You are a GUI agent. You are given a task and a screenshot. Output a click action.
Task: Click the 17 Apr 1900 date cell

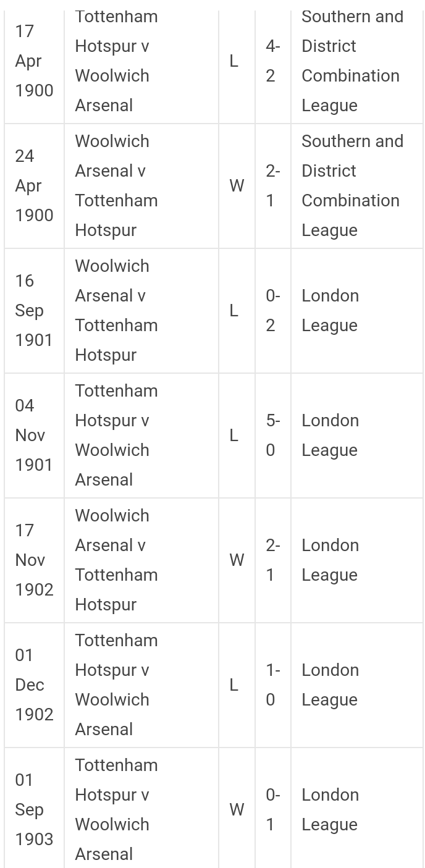tap(34, 61)
